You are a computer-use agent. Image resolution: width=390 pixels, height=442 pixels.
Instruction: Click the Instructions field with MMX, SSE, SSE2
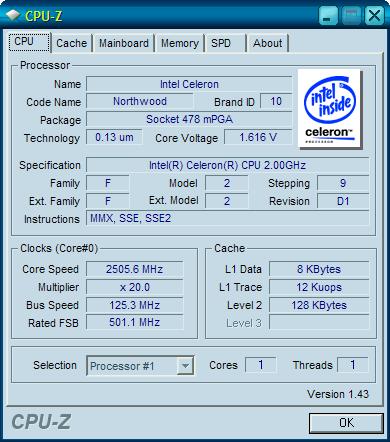click(x=227, y=218)
